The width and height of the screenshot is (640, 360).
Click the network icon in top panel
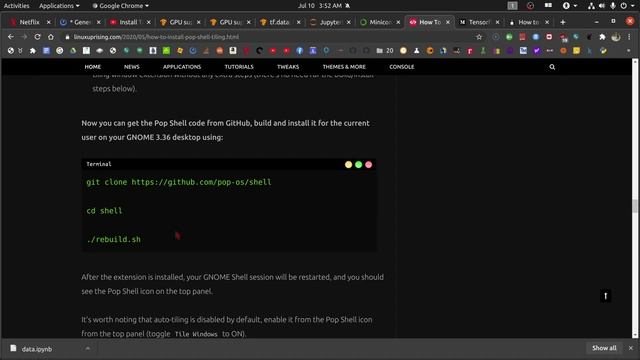[x=591, y=6]
